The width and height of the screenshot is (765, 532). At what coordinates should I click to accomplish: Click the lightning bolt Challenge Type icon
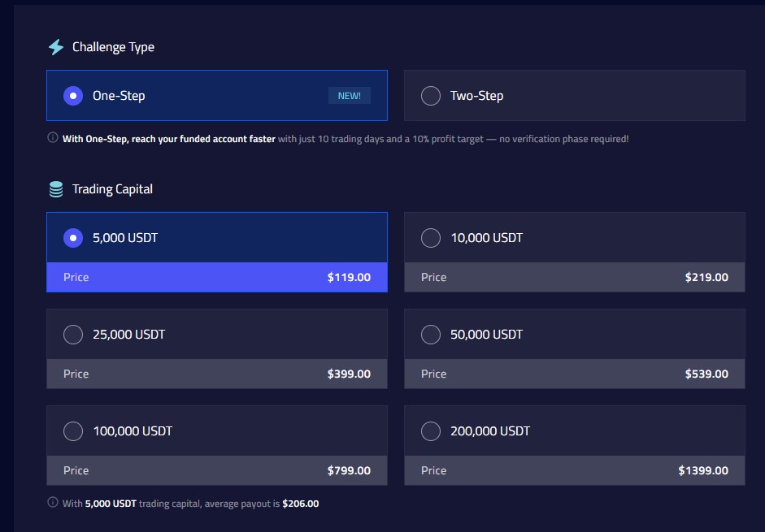(x=55, y=47)
